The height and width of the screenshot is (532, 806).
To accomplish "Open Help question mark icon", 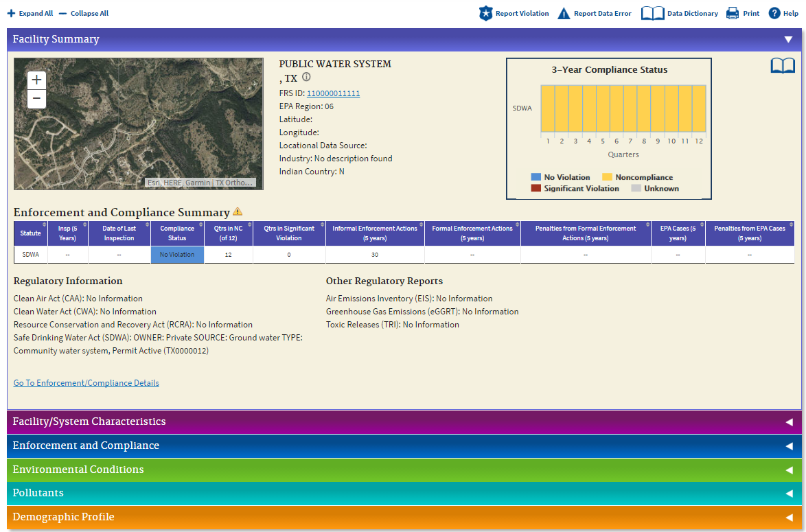I will 774,13.
